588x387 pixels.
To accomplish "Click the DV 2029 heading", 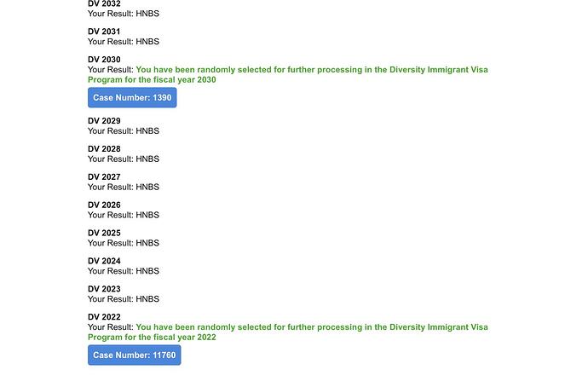I will click(x=104, y=121).
